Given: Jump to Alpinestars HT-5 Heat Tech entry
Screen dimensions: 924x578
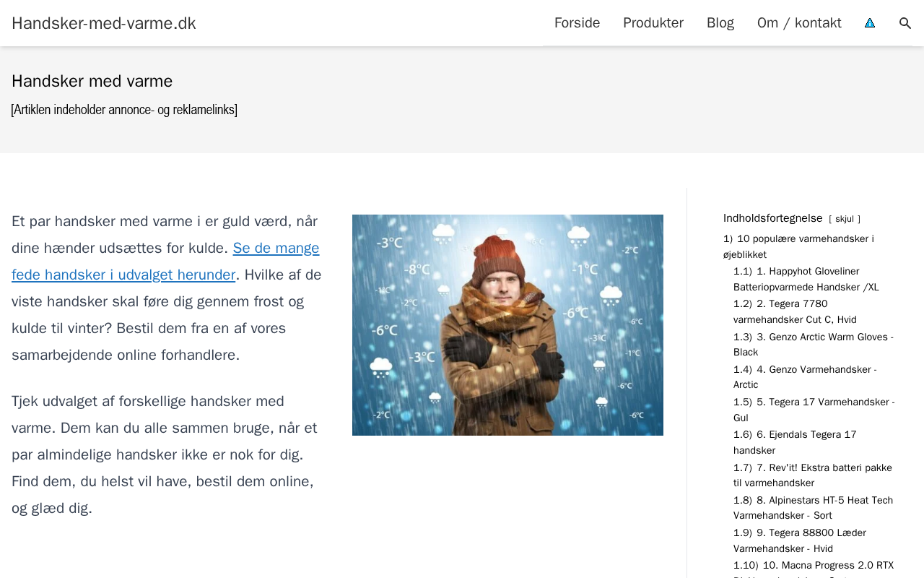Looking at the screenshot, I should point(813,507).
